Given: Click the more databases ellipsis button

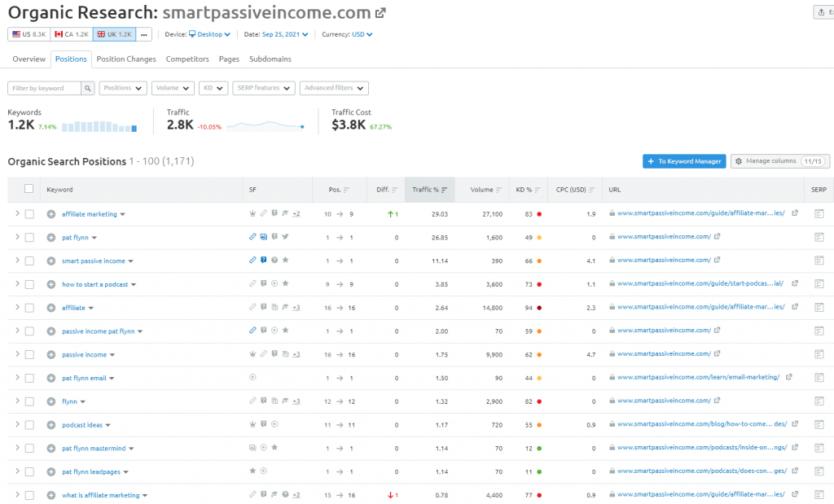Looking at the screenshot, I should click(x=143, y=34).
